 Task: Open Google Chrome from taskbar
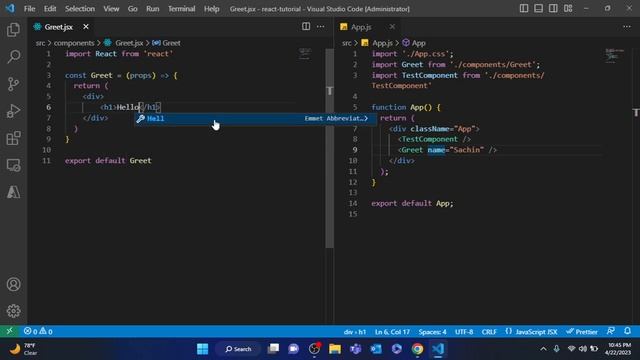pos(417,349)
